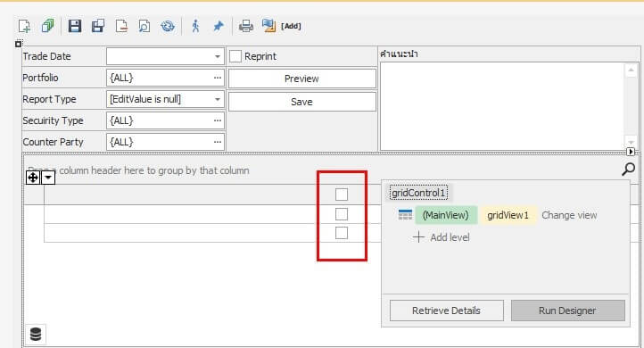Click the Change view link
Image resolution: width=644 pixels, height=348 pixels.
tap(569, 215)
